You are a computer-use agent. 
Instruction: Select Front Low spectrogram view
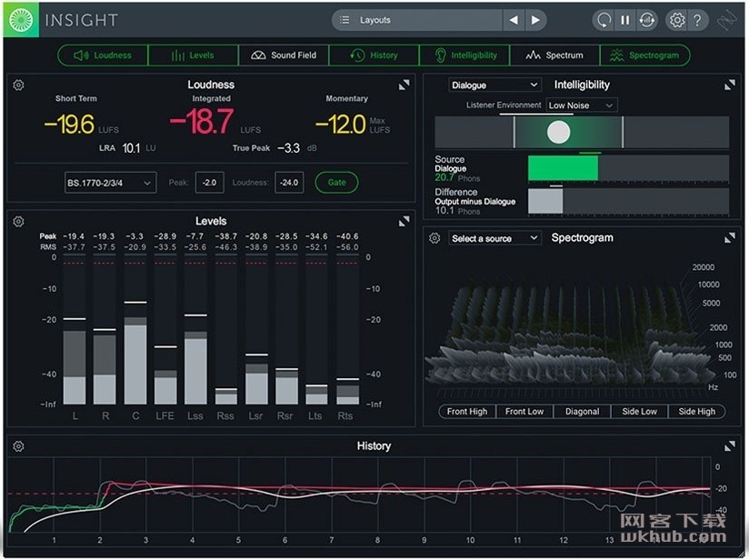click(524, 412)
